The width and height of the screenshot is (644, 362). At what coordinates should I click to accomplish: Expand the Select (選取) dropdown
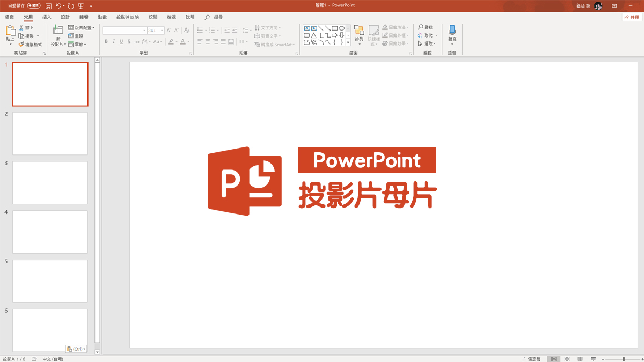427,43
